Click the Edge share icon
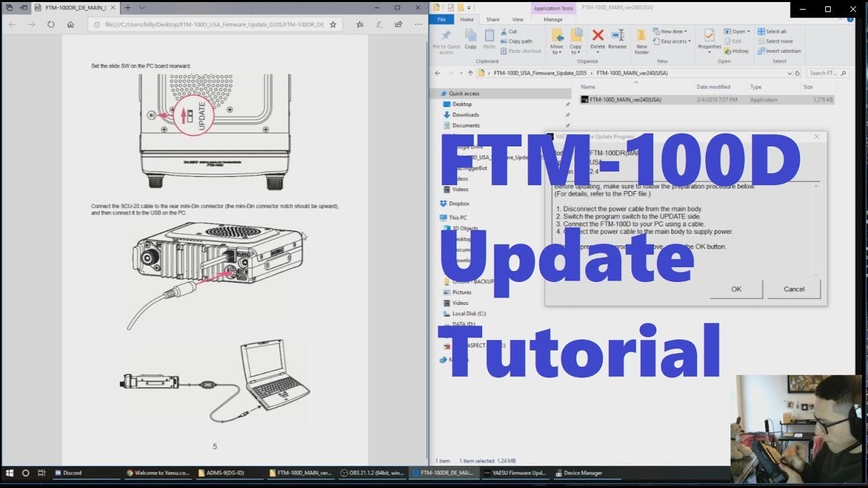Image resolution: width=868 pixels, height=488 pixels. pyautogui.click(x=398, y=24)
